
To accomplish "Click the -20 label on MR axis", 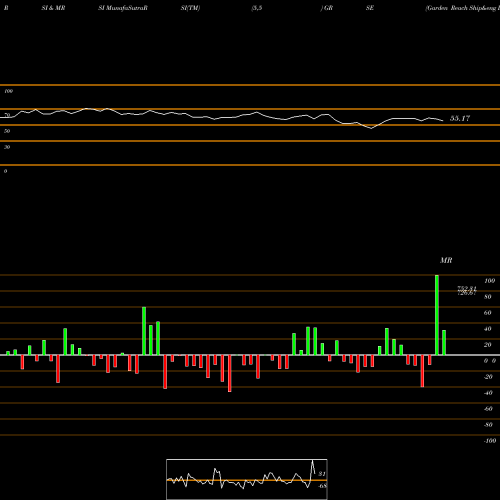I will pos(488,377).
